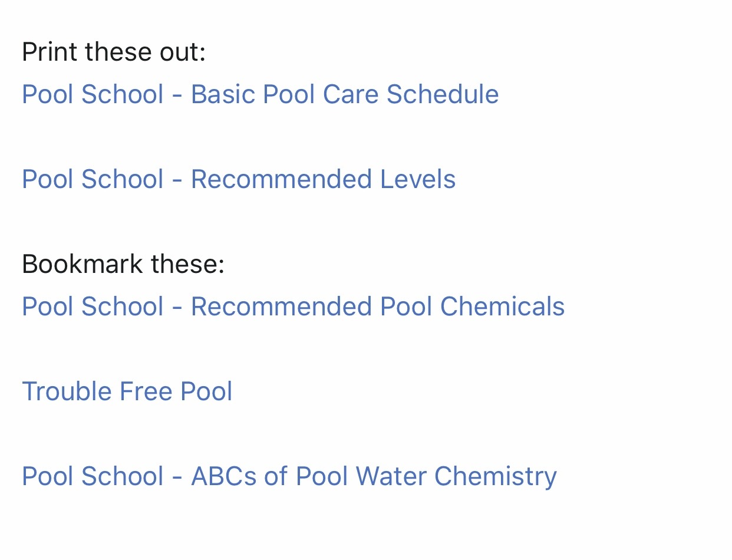Open ABCs of Pool Water Chemistry link

[x=289, y=476]
